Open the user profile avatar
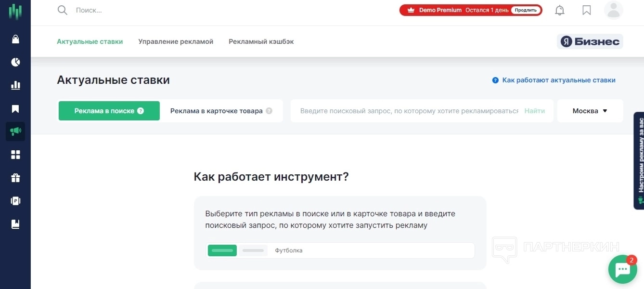The height and width of the screenshot is (289, 644). [x=614, y=10]
